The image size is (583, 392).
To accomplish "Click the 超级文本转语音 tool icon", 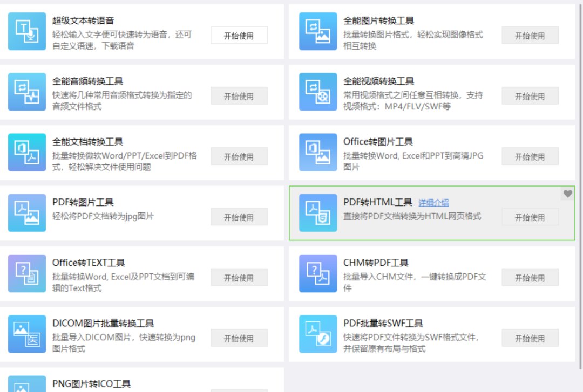I will pyautogui.click(x=27, y=31).
